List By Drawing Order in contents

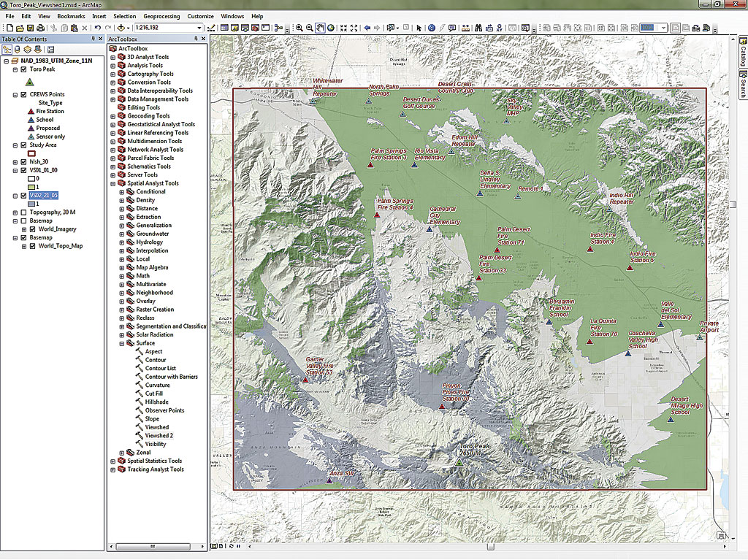[7, 49]
